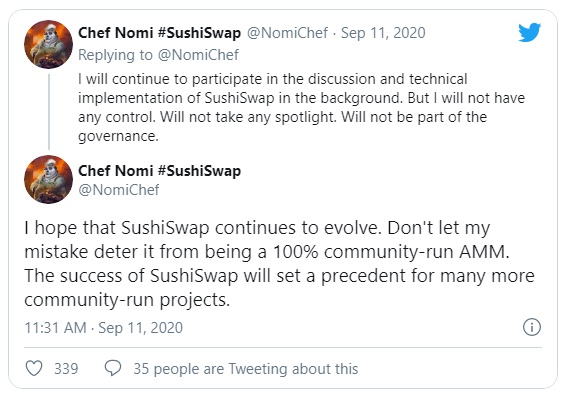Open the @NomiChef handle beside Sep 11, 2020
Image resolution: width=566 pixels, height=397 pixels.
(x=287, y=33)
